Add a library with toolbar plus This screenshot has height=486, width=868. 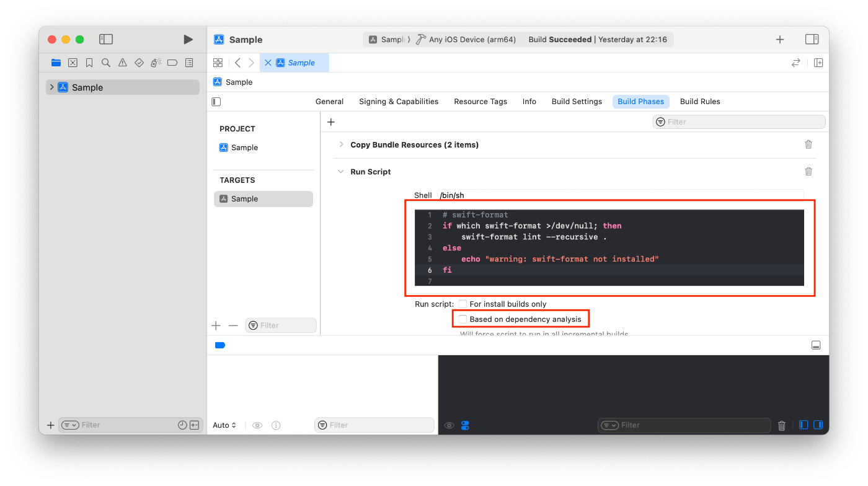780,39
